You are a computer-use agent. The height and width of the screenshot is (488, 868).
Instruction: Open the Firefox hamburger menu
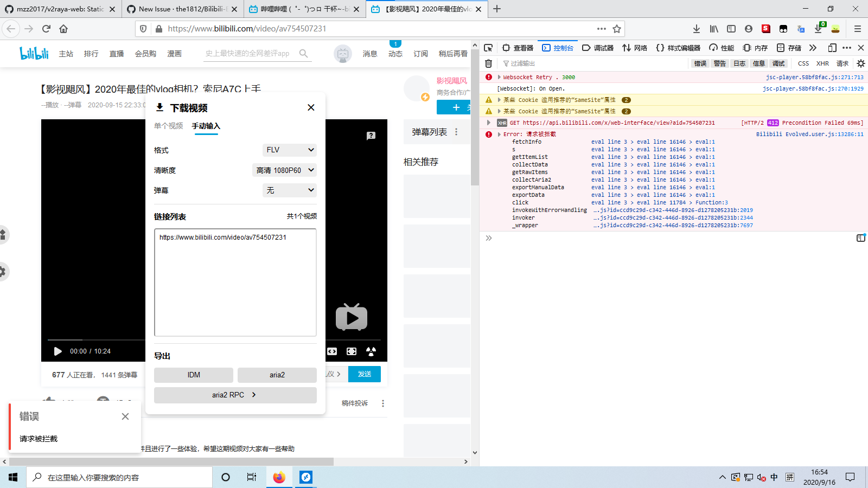pos(858,29)
